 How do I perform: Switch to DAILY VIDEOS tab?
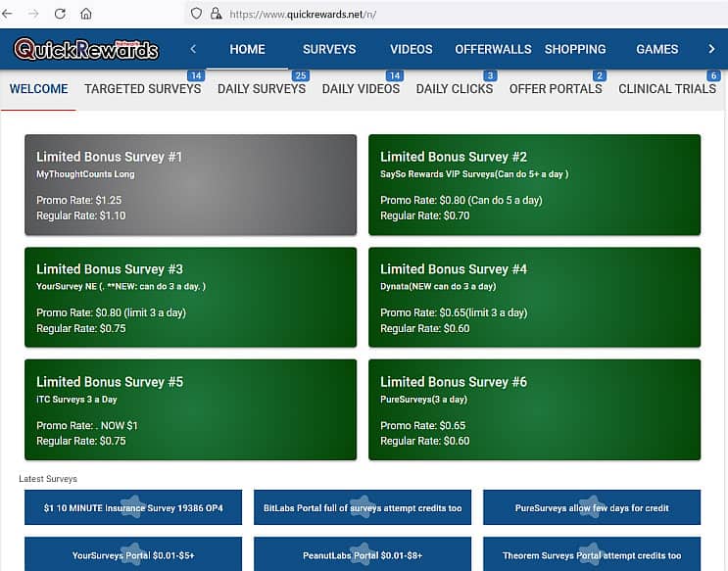pyautogui.click(x=361, y=89)
